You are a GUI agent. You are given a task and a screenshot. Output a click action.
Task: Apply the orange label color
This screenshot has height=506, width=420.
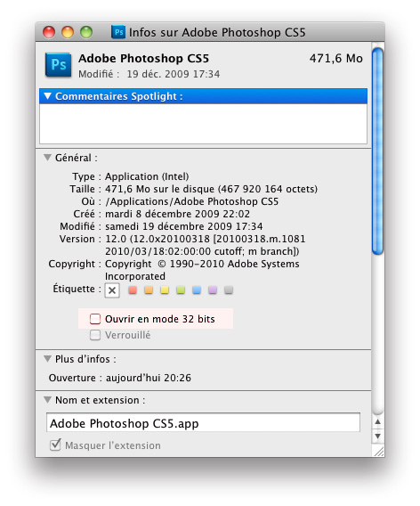pyautogui.click(x=149, y=290)
